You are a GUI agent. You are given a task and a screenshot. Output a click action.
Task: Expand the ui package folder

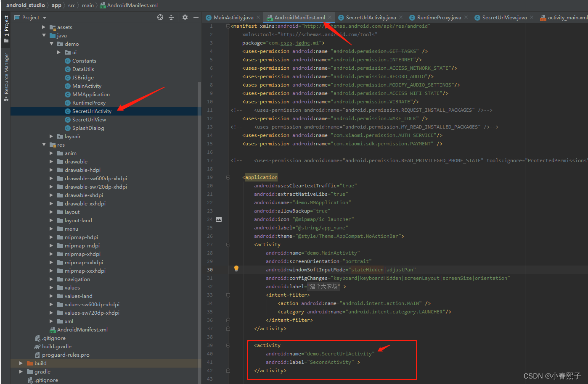coord(59,52)
